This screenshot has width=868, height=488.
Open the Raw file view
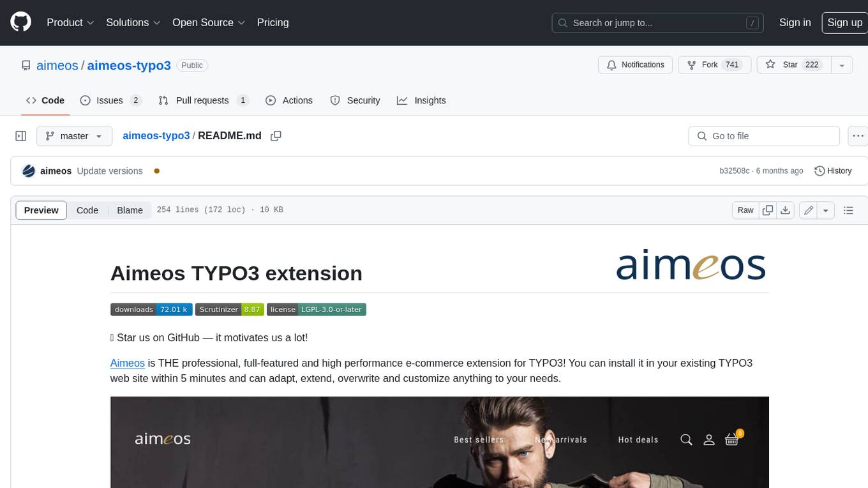point(745,210)
